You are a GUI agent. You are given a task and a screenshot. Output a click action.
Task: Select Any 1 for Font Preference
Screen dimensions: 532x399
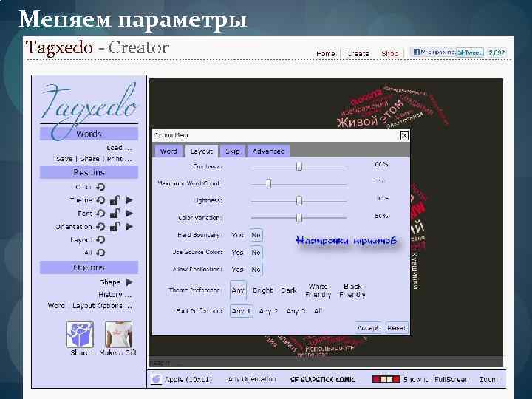(241, 311)
